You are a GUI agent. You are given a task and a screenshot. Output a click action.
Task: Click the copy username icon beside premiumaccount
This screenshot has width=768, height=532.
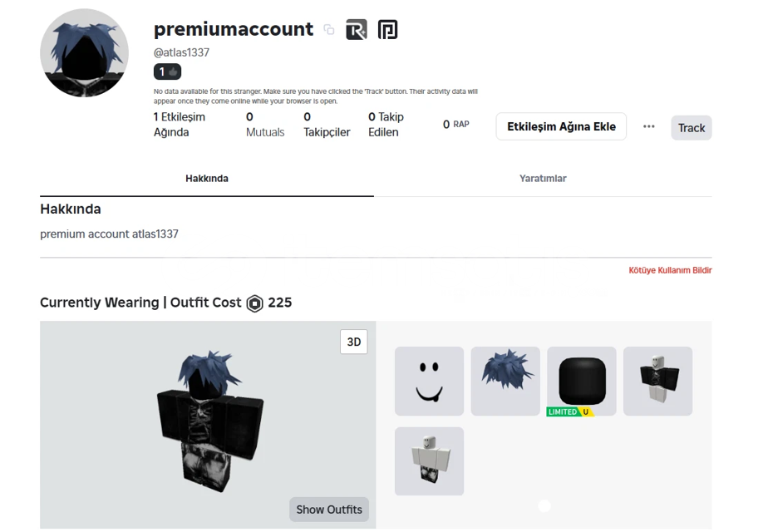click(x=329, y=30)
